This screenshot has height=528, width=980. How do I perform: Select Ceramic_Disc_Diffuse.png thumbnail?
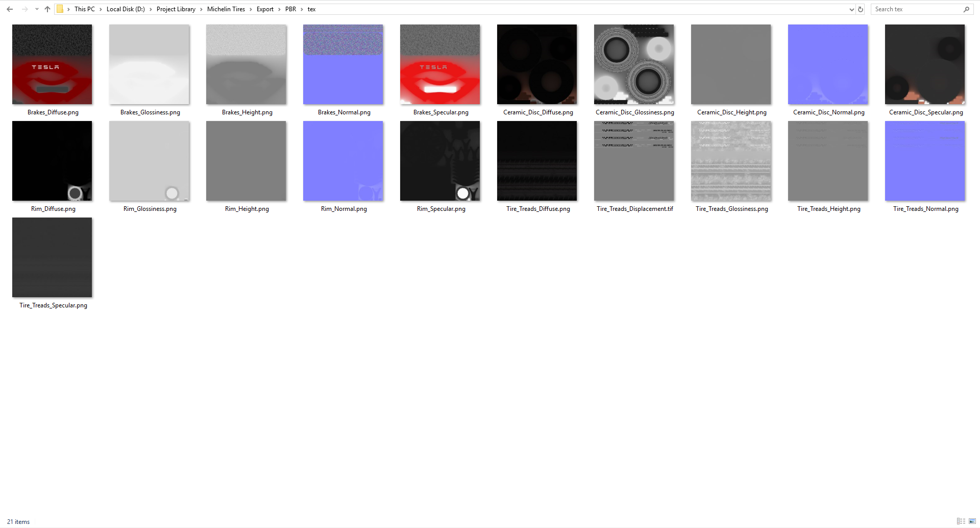click(537, 64)
